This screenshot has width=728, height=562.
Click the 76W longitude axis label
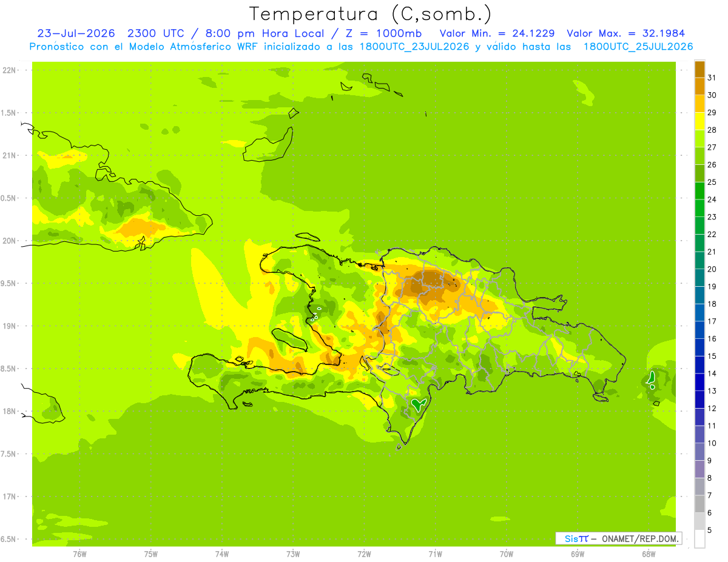[x=79, y=554]
